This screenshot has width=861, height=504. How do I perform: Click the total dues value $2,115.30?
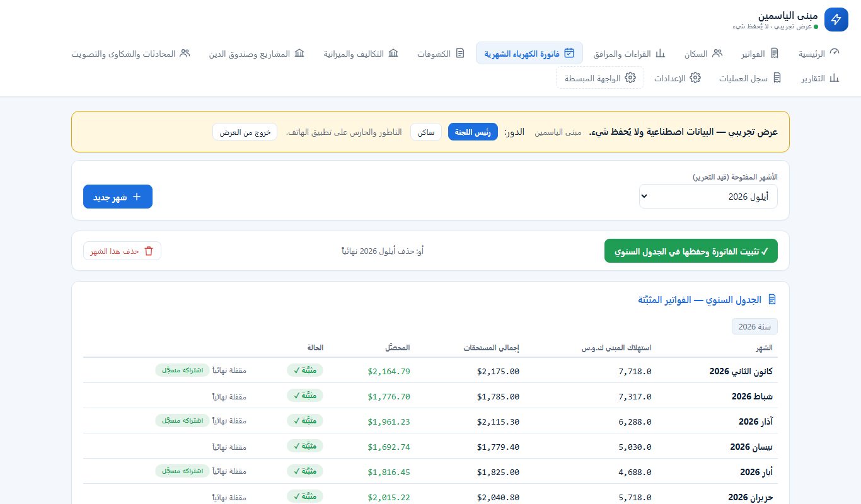(498, 422)
